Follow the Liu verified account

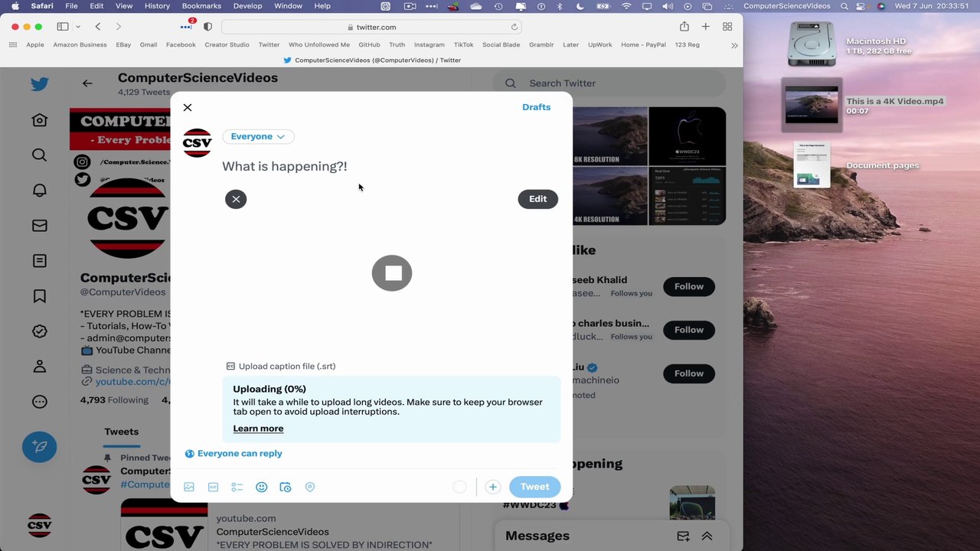688,373
